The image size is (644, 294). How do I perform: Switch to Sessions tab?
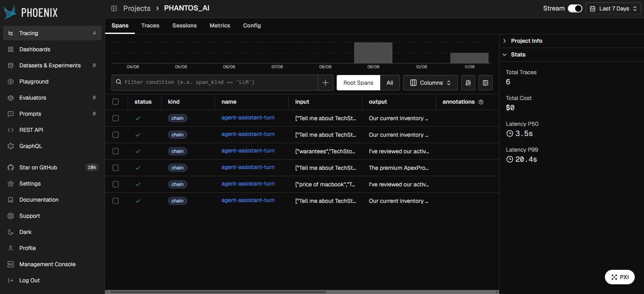click(184, 25)
